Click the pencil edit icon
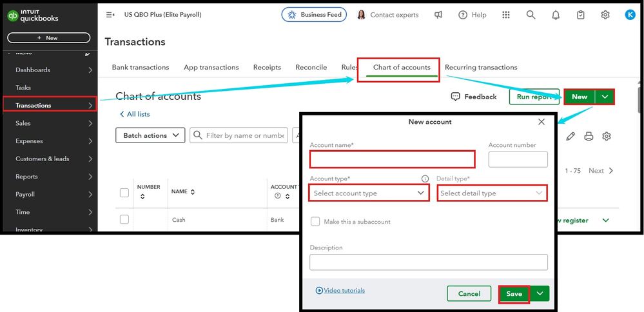 [x=571, y=136]
